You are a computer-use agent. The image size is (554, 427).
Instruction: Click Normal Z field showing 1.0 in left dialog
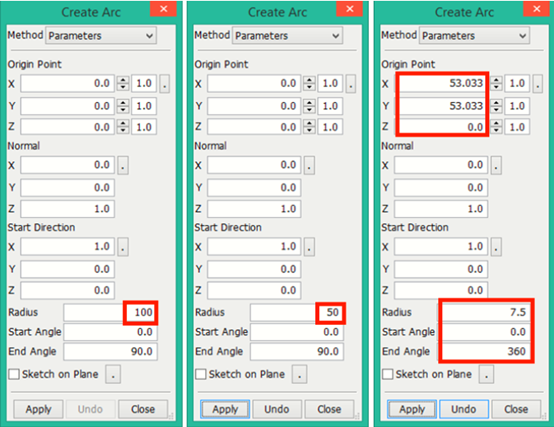coord(67,209)
